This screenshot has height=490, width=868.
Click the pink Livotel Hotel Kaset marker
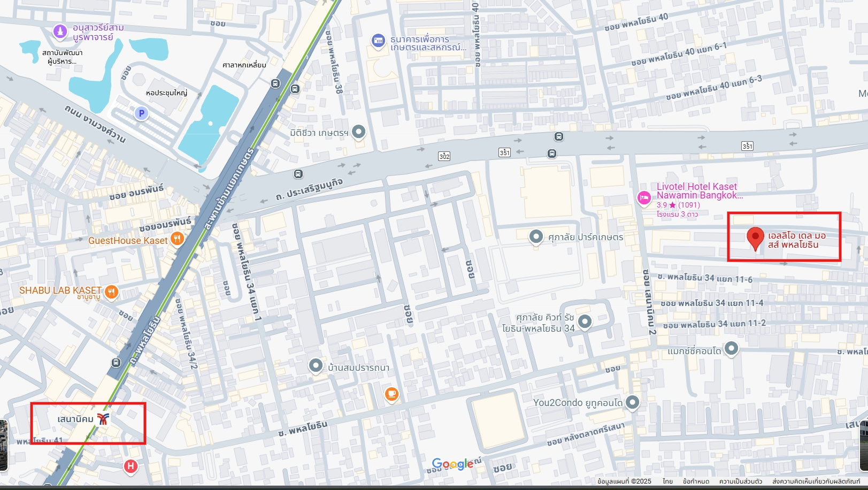644,198
